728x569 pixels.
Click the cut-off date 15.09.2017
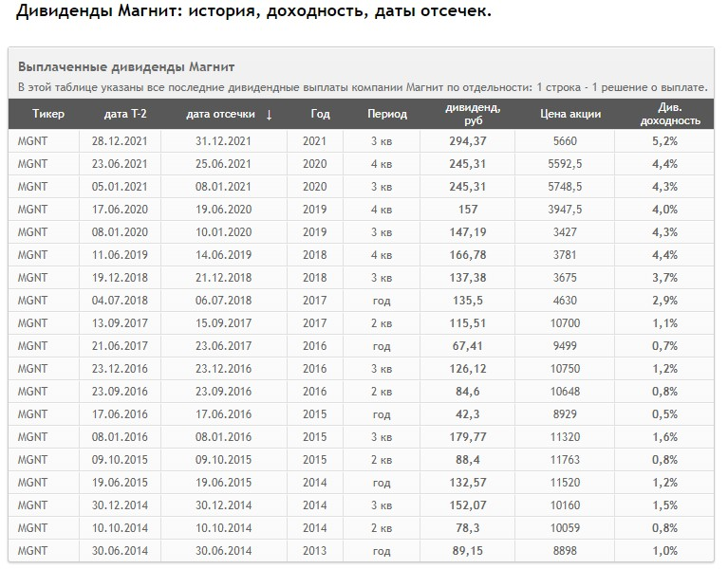coord(223,322)
